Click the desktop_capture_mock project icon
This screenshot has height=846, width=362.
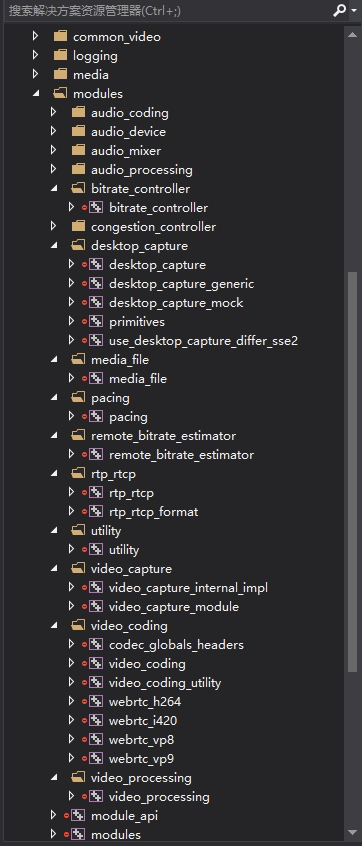95,302
